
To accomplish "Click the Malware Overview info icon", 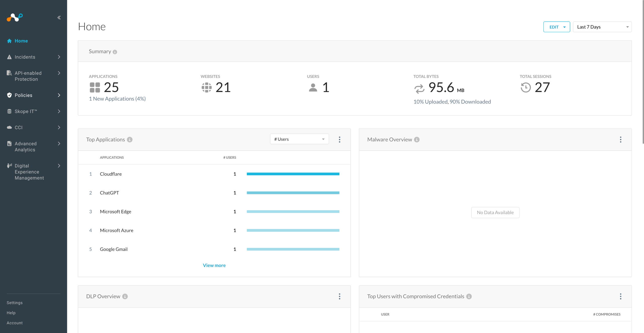I will point(417,140).
